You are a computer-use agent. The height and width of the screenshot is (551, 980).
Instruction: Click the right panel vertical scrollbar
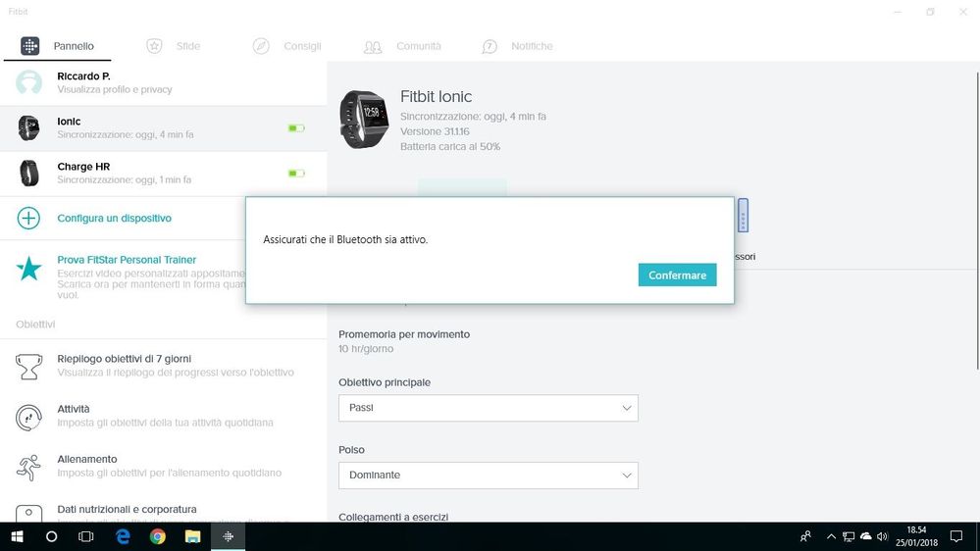[977, 219]
